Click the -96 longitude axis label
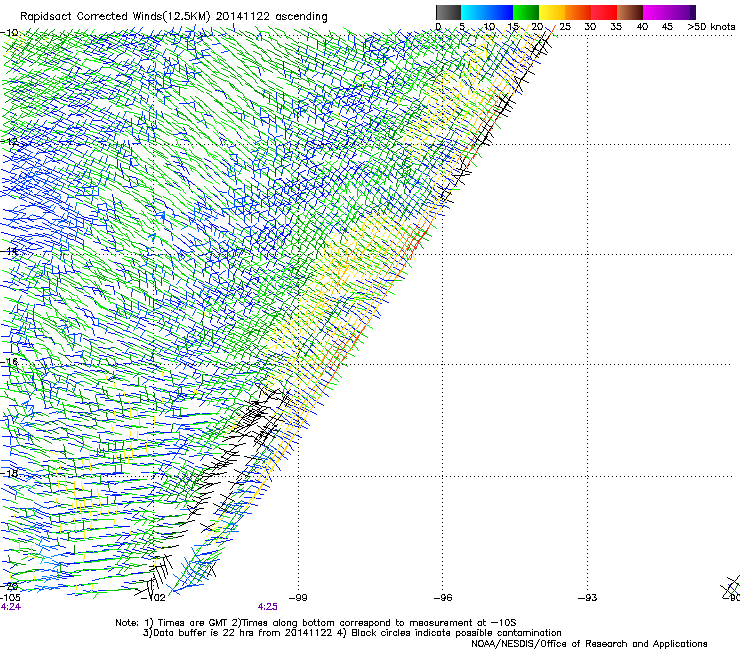The height and width of the screenshot is (650, 740). pyautogui.click(x=443, y=598)
